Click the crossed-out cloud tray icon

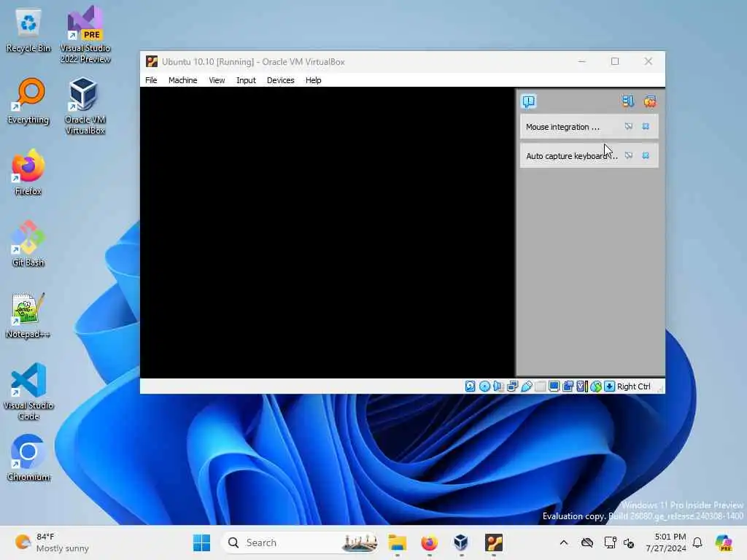[x=587, y=542]
